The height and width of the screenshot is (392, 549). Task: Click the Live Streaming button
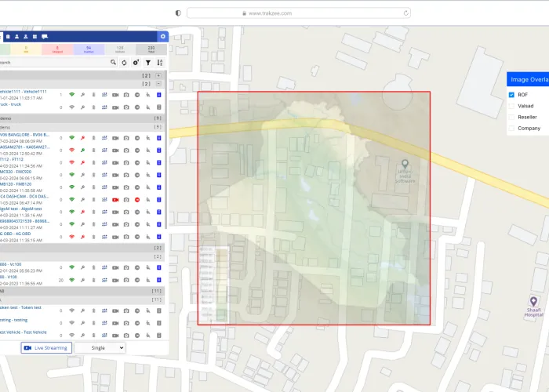coord(46,347)
